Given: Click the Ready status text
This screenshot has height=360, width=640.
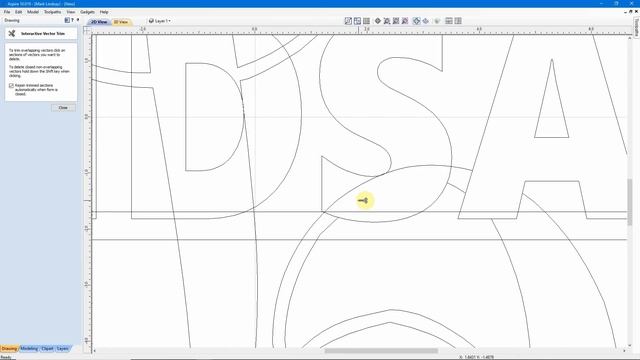Looking at the screenshot, I should click(6, 358).
